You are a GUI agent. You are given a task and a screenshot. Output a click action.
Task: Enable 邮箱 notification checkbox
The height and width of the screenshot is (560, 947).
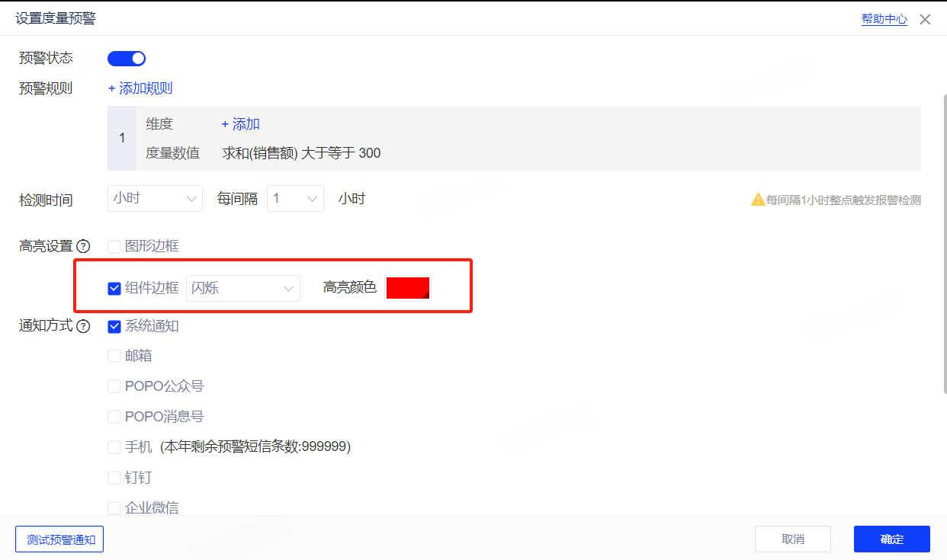(x=114, y=356)
